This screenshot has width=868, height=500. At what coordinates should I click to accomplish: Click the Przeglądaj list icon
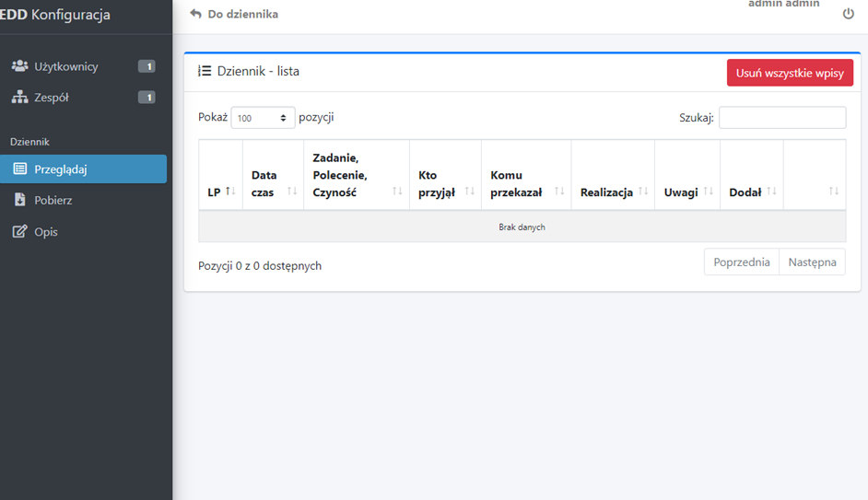pos(19,169)
